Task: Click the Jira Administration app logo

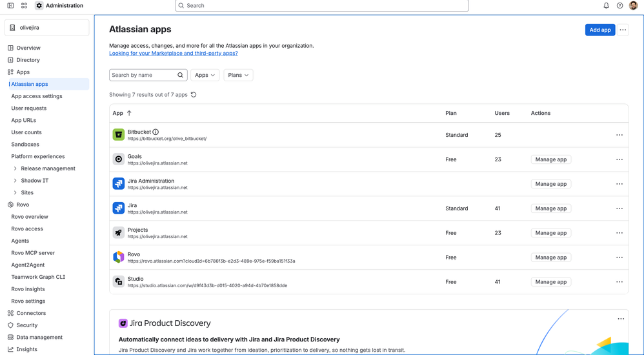Action: (x=119, y=184)
